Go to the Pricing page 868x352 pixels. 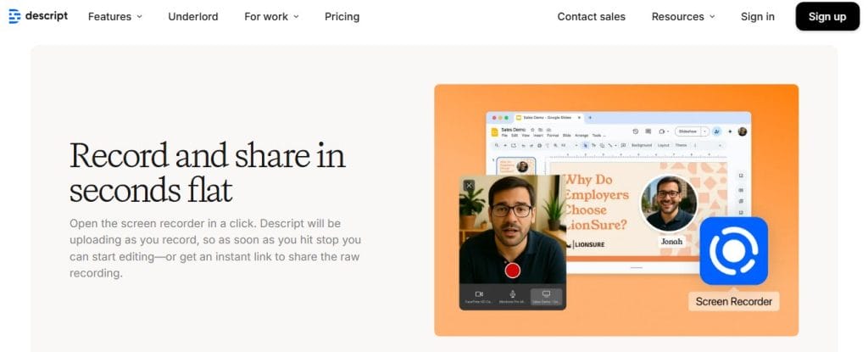342,17
